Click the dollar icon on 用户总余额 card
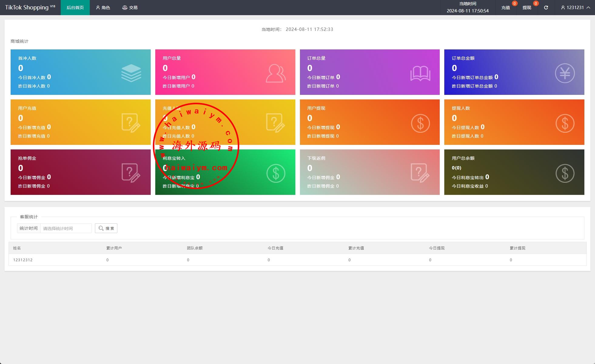The image size is (595, 364). [565, 173]
